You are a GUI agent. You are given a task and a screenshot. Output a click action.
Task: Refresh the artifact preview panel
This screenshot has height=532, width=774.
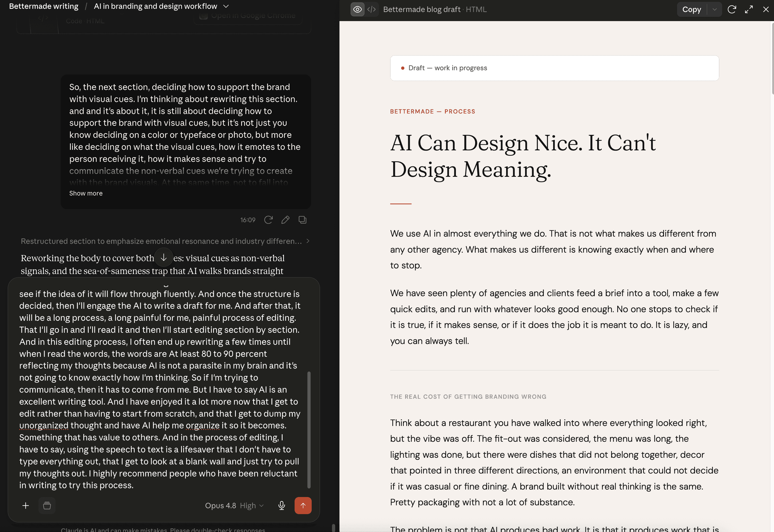(732, 9)
